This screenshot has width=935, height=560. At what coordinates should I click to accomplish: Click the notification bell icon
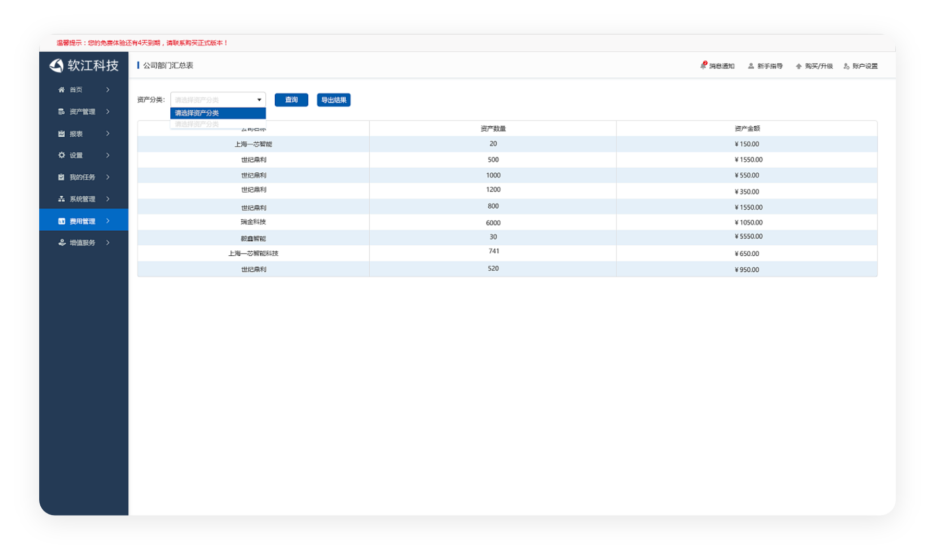click(x=703, y=65)
